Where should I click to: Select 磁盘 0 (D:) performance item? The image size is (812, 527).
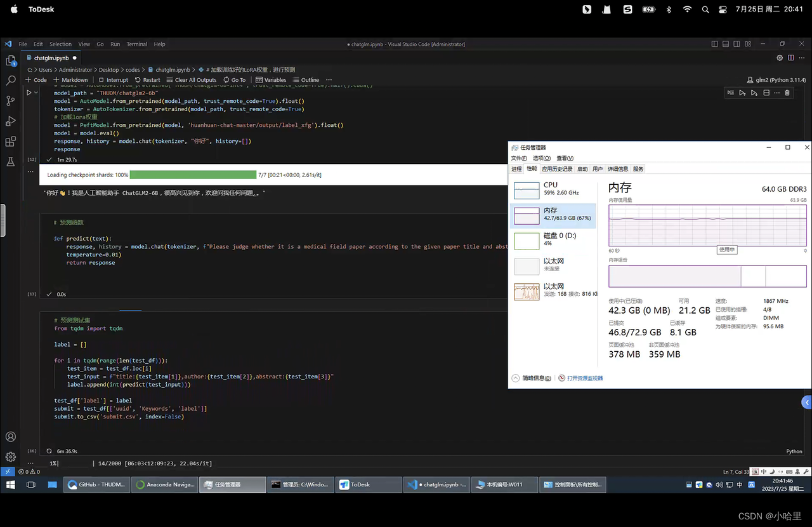(553, 240)
